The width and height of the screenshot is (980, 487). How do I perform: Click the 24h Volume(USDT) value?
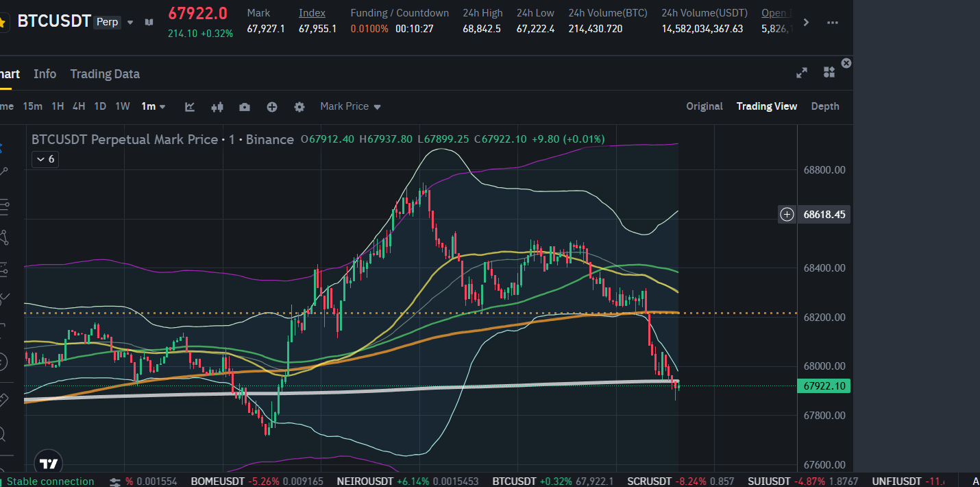coord(702,29)
